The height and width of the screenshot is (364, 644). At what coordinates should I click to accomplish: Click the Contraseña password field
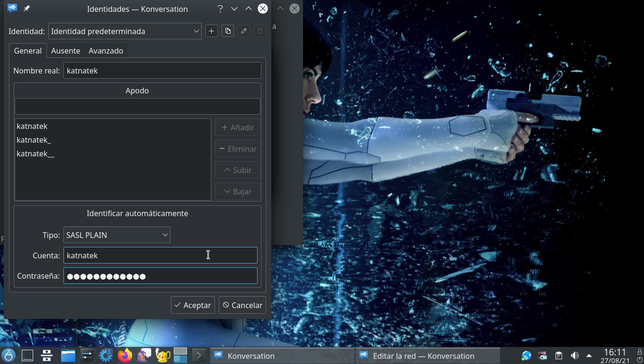(161, 276)
